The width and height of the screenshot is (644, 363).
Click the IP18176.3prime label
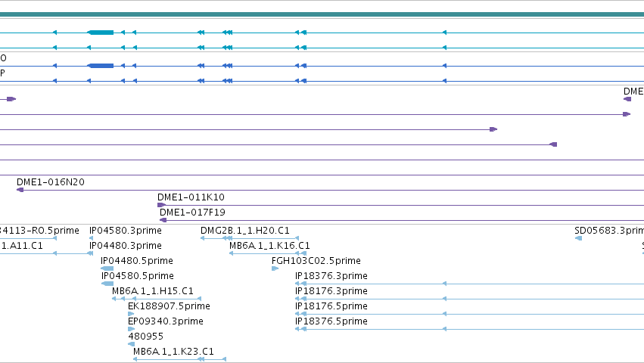click(331, 291)
